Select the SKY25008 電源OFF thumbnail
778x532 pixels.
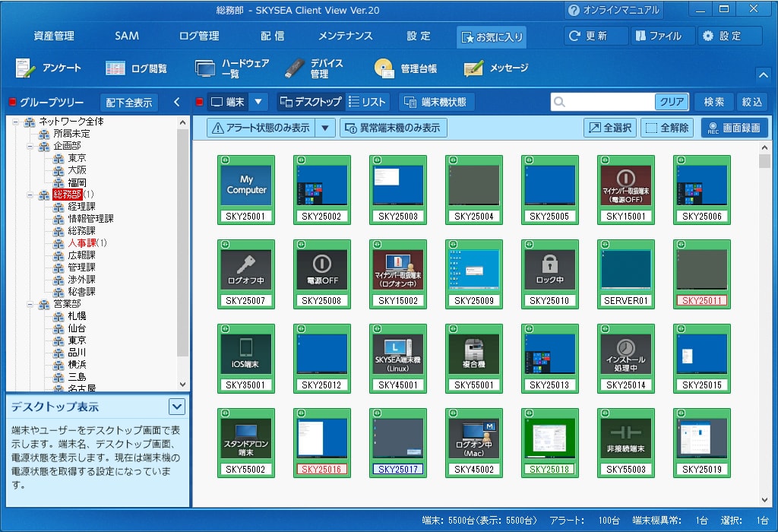(322, 274)
